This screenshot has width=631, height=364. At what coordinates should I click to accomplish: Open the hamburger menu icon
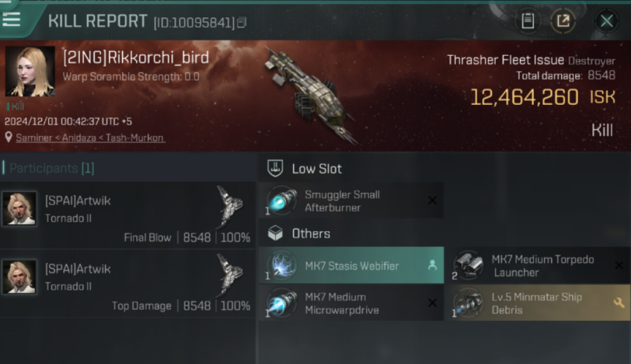click(x=11, y=19)
